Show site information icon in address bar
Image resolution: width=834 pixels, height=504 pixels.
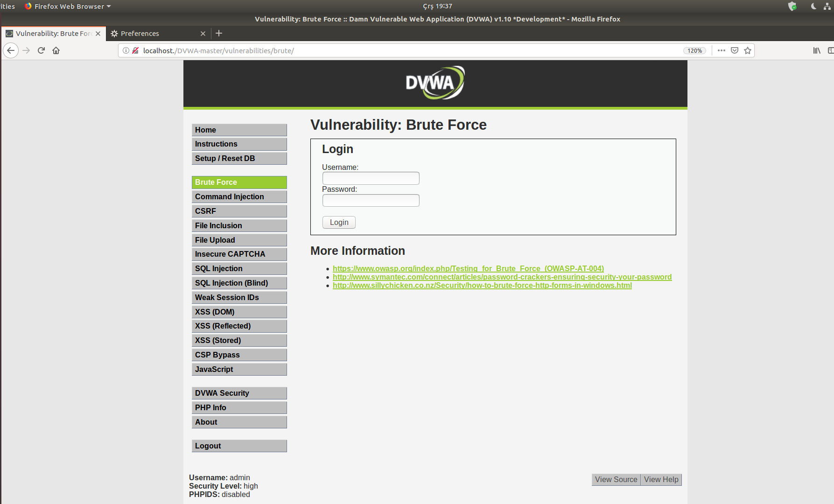126,50
